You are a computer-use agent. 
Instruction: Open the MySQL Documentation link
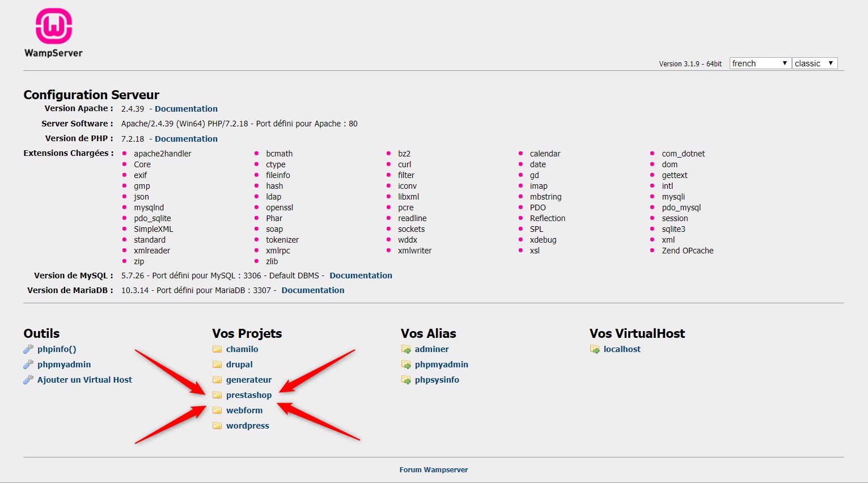click(x=361, y=276)
